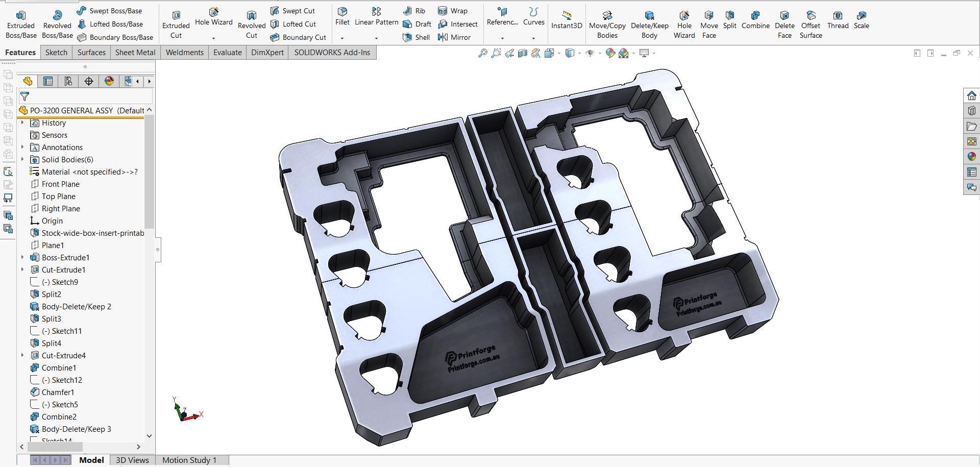Click the feature tree filter field
Screen dimensions: 980x467
(86, 96)
